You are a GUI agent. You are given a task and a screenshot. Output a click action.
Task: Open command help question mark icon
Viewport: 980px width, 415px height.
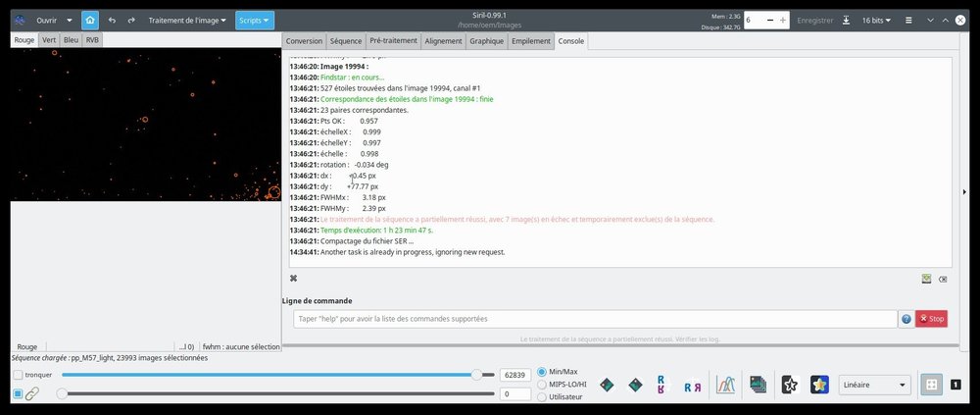click(906, 319)
